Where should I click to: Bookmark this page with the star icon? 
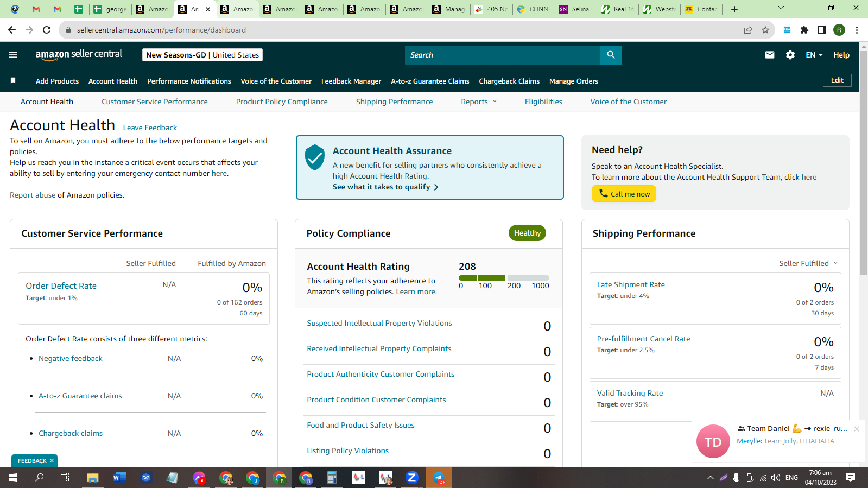pyautogui.click(x=765, y=30)
